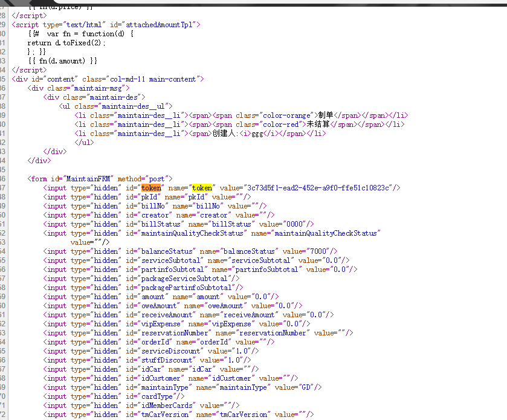Click the MaintainFRM form id text

[88, 179]
